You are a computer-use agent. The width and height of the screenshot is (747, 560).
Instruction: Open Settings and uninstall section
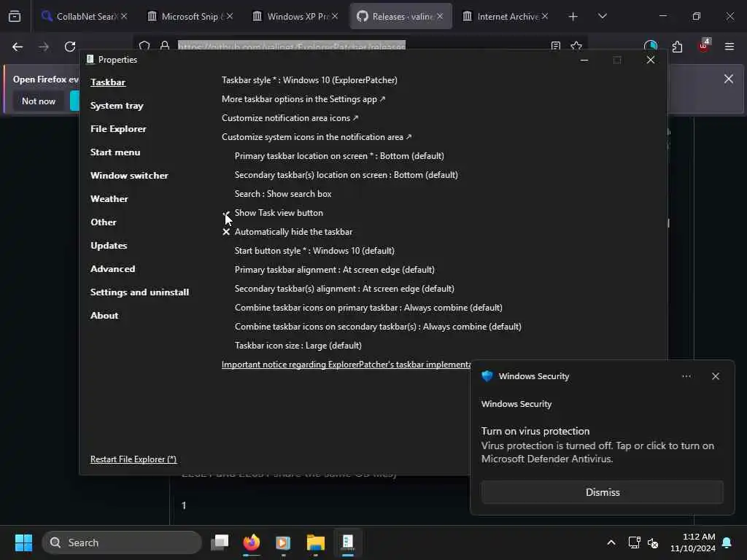click(x=139, y=292)
